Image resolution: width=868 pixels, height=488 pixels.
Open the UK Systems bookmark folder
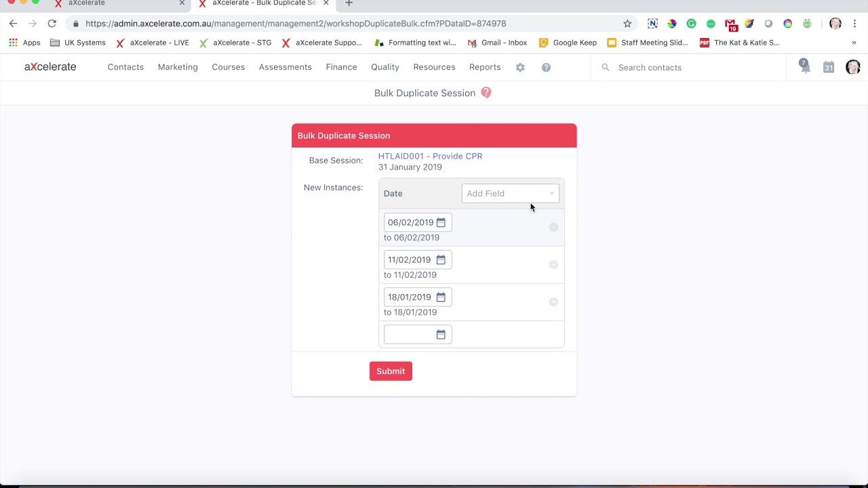(x=78, y=43)
